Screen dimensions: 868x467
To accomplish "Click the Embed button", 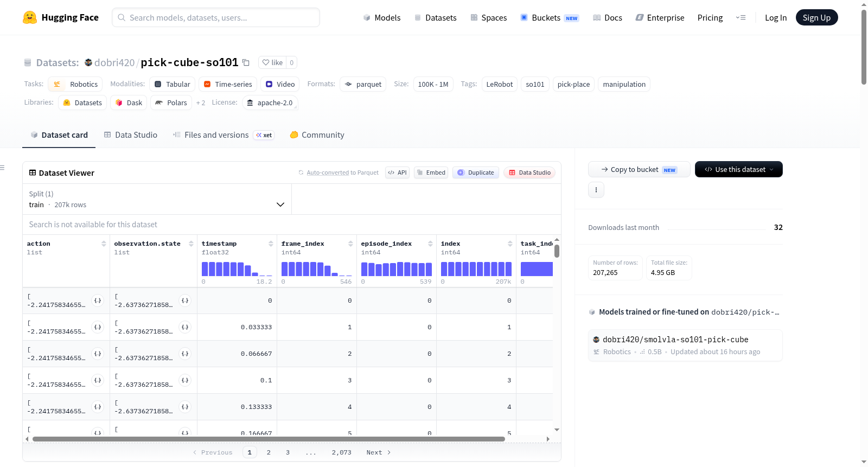I will point(431,172).
